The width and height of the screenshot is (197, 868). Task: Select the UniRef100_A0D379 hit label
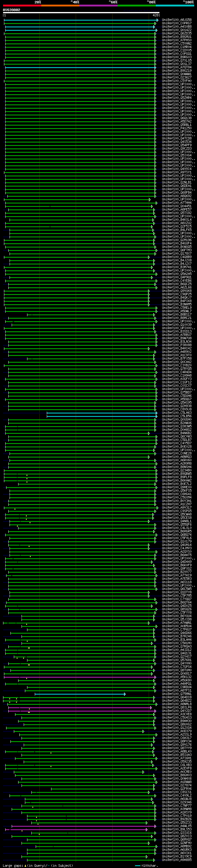click(177, 731)
